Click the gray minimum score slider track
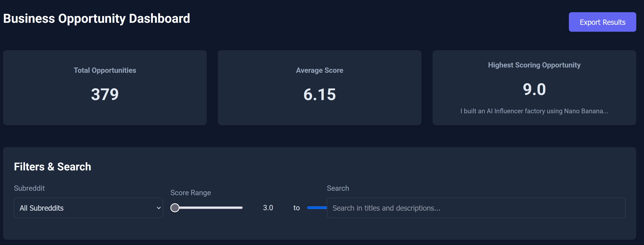644x245 pixels. 212,208
